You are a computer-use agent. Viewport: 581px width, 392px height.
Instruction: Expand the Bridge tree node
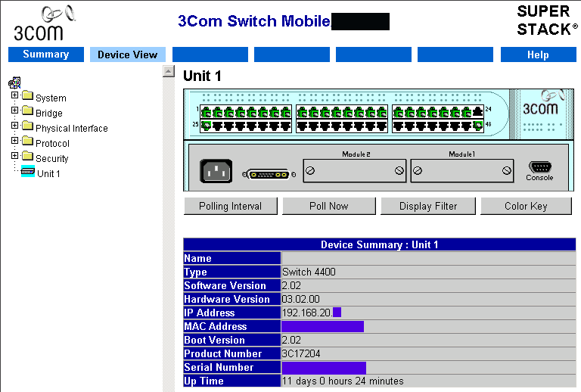pyautogui.click(x=14, y=110)
